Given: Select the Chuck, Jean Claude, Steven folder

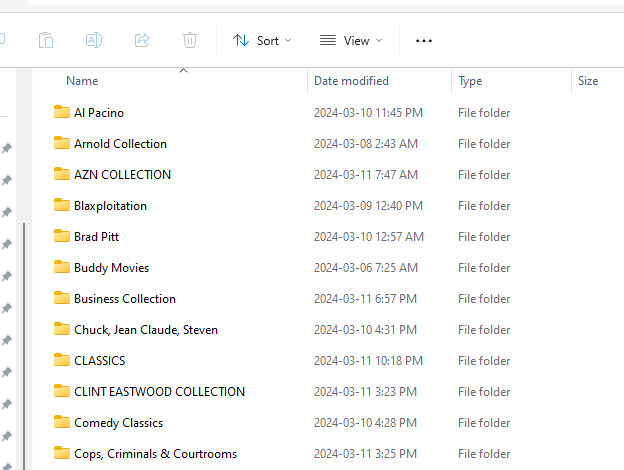Looking at the screenshot, I should (145, 330).
